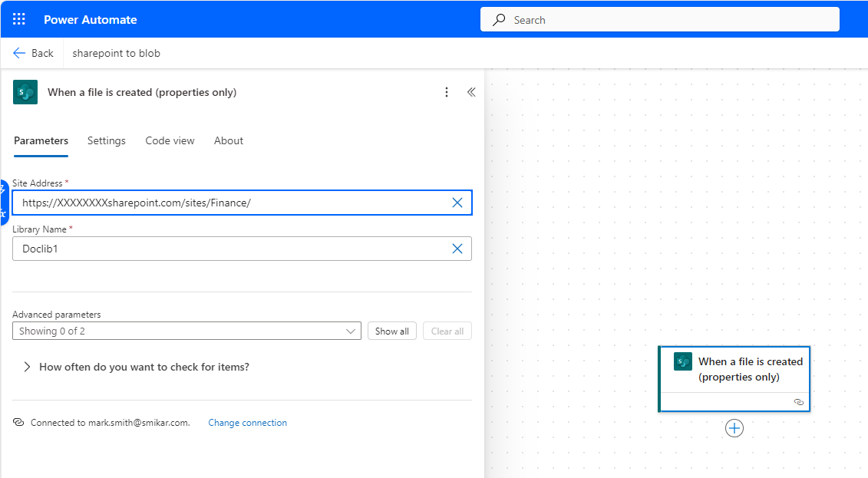Click the flow name sharepoint to blob
The width and height of the screenshot is (868, 478).
[116, 53]
